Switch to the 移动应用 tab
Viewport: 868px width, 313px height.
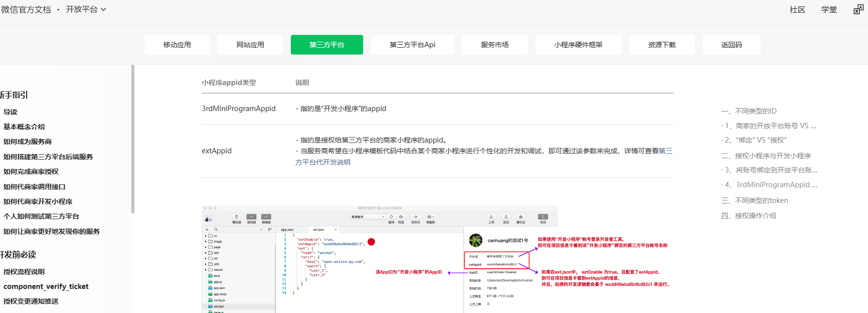click(177, 45)
